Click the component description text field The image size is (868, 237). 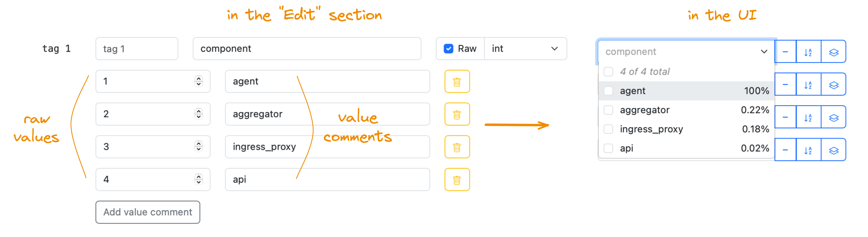pos(307,49)
